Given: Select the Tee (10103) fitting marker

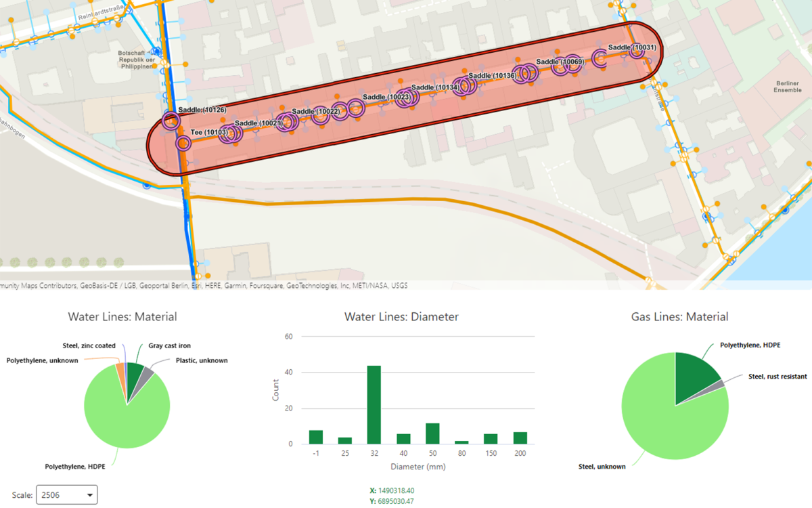Looking at the screenshot, I should pos(183,143).
